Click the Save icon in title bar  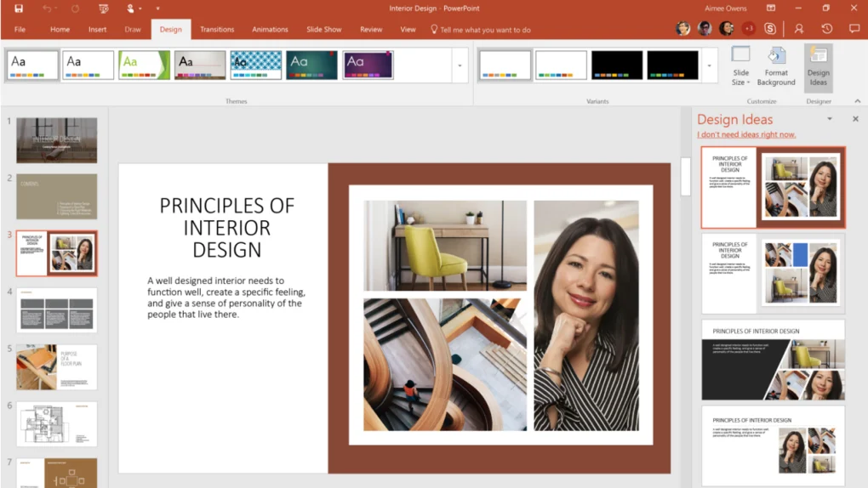(19, 9)
